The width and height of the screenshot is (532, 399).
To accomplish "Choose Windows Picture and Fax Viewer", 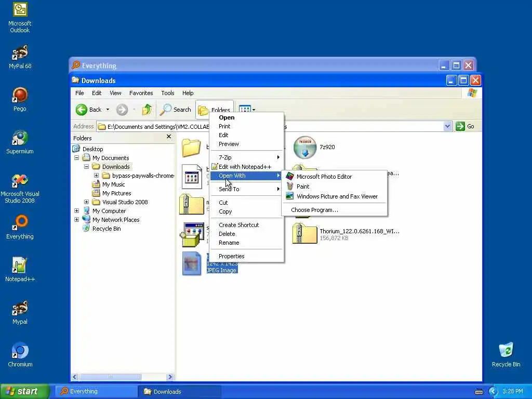I will [x=334, y=196].
